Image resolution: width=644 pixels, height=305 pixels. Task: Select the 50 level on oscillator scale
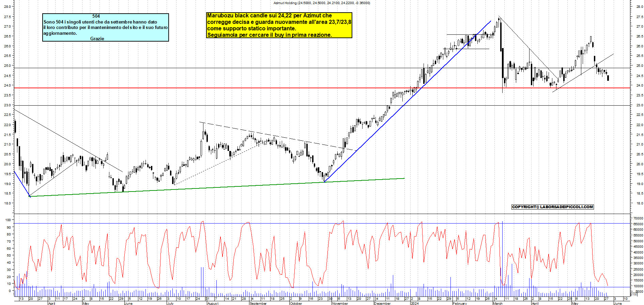pyautogui.click(x=8, y=256)
